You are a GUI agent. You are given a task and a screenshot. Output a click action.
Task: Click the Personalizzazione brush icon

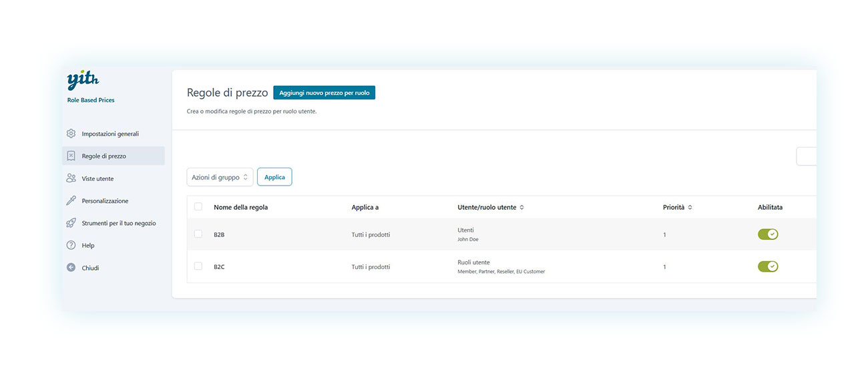tap(71, 201)
